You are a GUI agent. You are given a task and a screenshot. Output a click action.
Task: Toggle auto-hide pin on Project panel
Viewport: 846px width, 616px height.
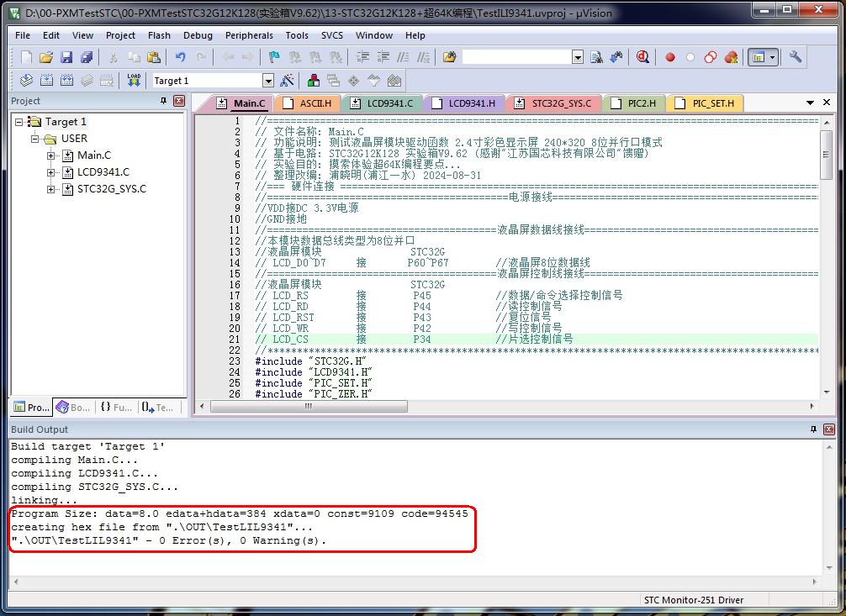[x=163, y=101]
